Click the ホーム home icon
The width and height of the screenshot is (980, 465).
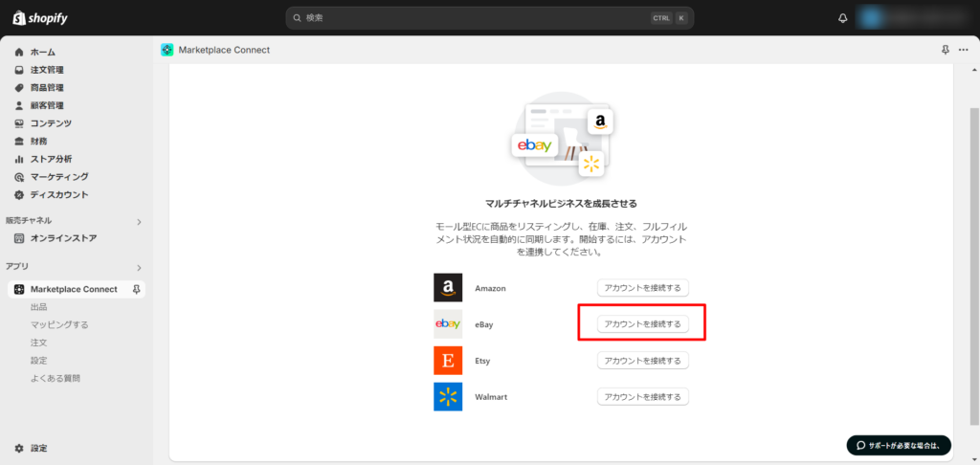(19, 52)
